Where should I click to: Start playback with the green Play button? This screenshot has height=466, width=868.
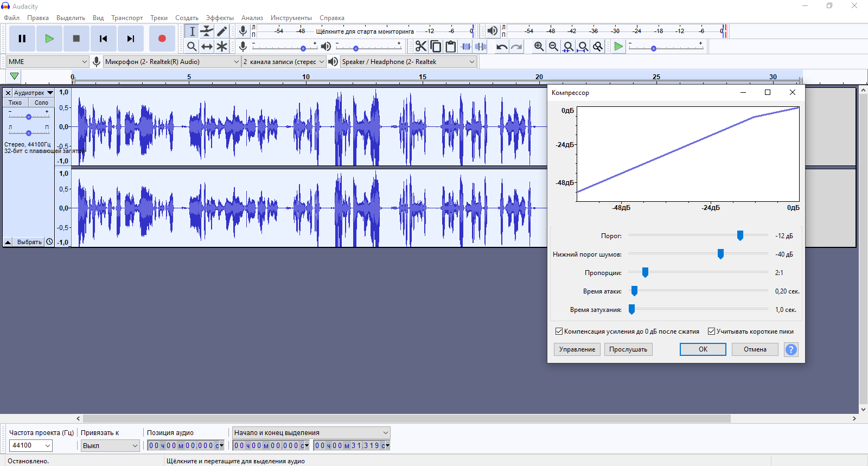click(49, 39)
